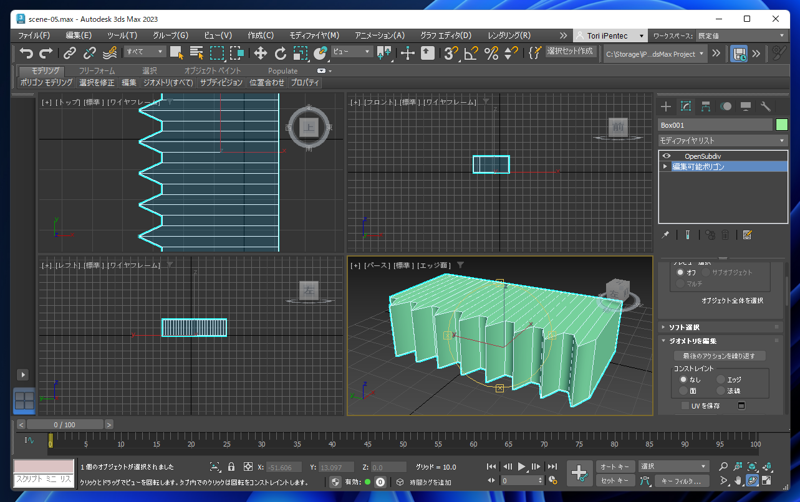Click the Bind to Space Warp icon

[110, 53]
